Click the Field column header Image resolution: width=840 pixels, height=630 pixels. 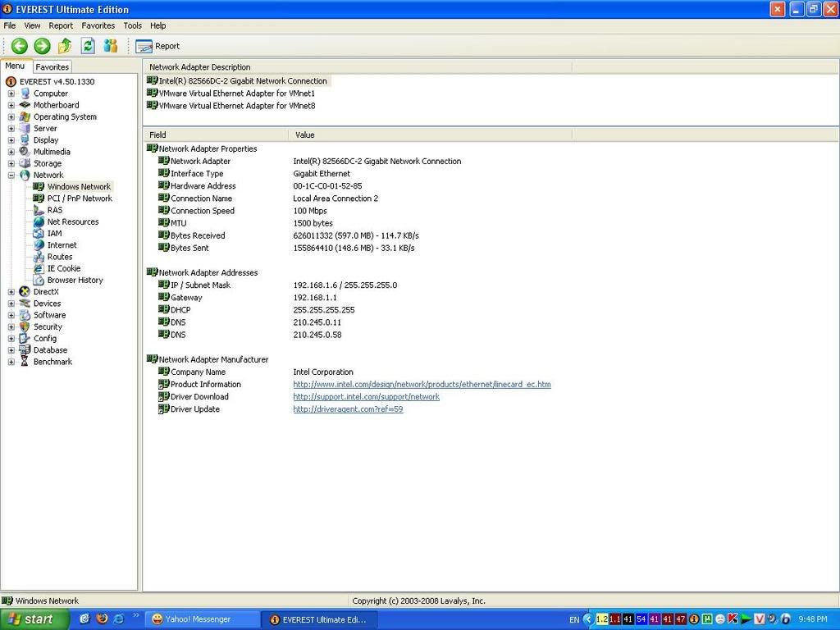[x=216, y=135]
